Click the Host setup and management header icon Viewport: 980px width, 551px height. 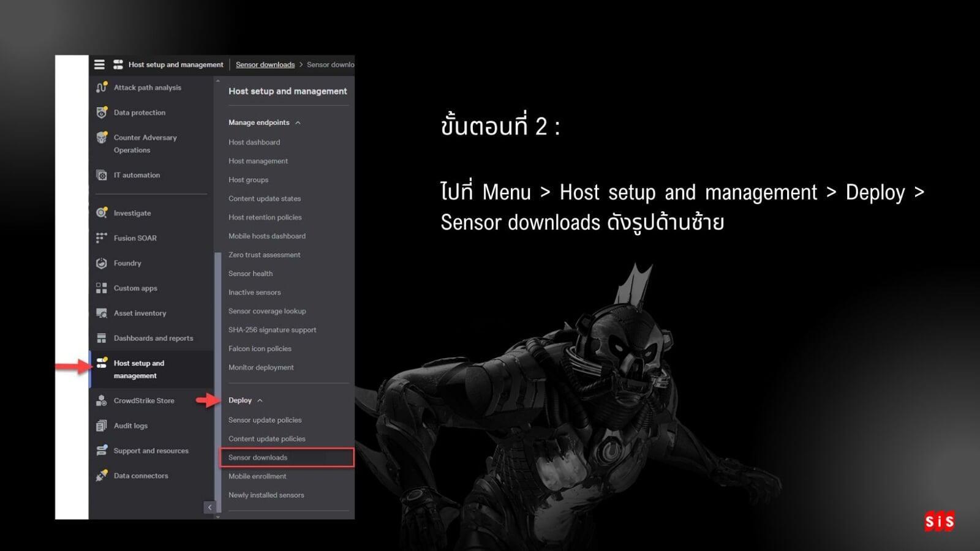point(118,64)
